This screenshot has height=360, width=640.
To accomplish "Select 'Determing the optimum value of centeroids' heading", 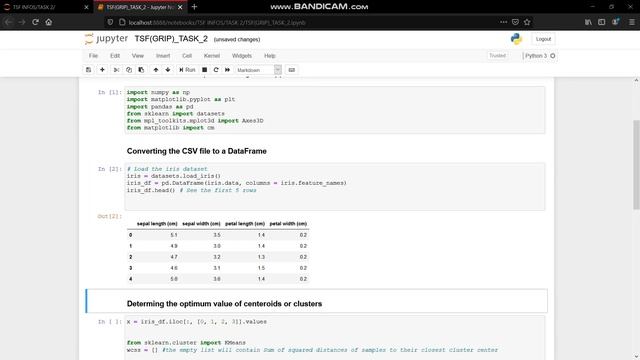I will [x=224, y=304].
